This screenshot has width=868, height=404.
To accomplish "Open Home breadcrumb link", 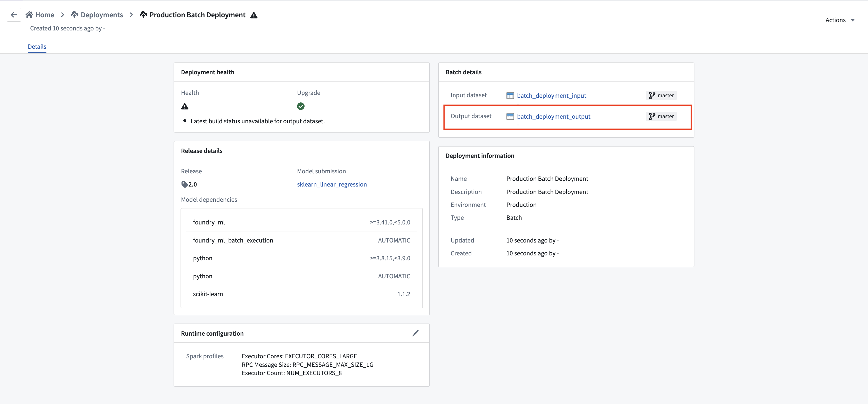I will (45, 15).
